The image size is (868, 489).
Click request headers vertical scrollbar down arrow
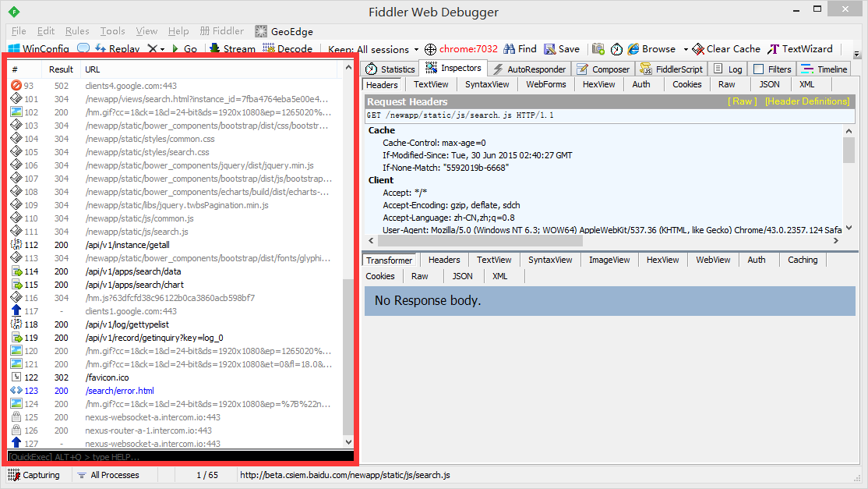coord(849,229)
